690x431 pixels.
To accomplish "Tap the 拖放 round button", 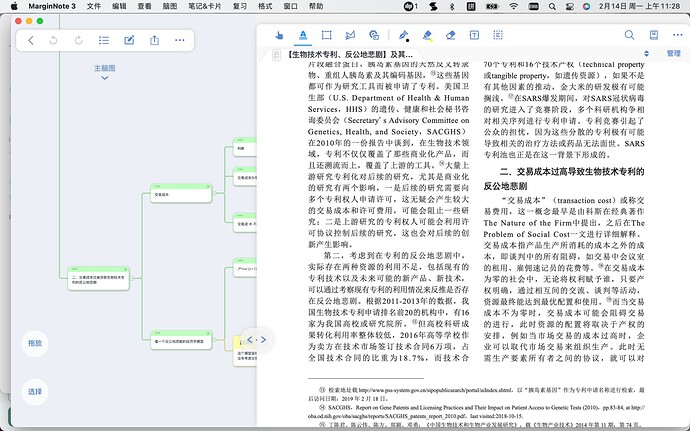I will [x=35, y=343].
